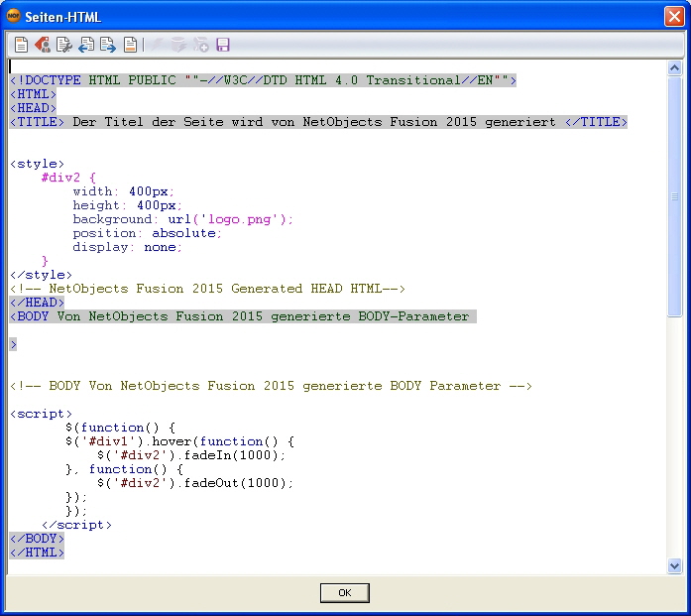Click the red tag toolbar icon
The height and width of the screenshot is (616, 691).
pos(43,45)
